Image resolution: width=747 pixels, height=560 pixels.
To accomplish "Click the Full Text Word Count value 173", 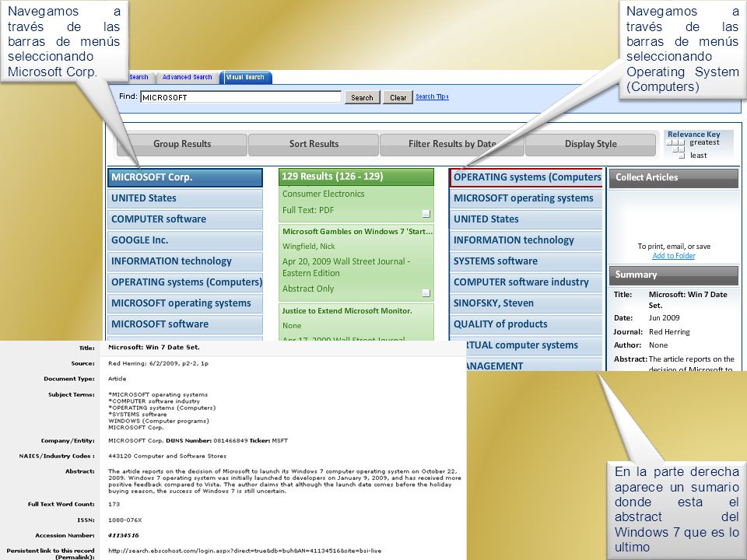I will [x=114, y=504].
